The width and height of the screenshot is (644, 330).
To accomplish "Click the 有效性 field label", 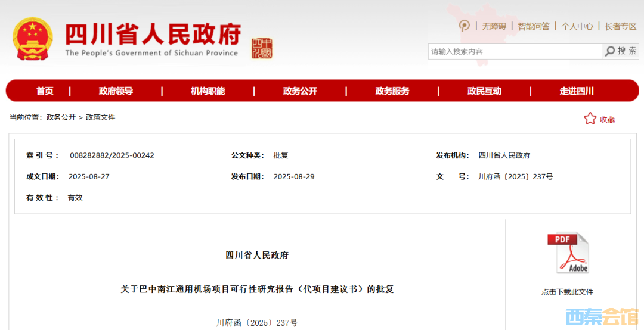I will (x=43, y=198).
